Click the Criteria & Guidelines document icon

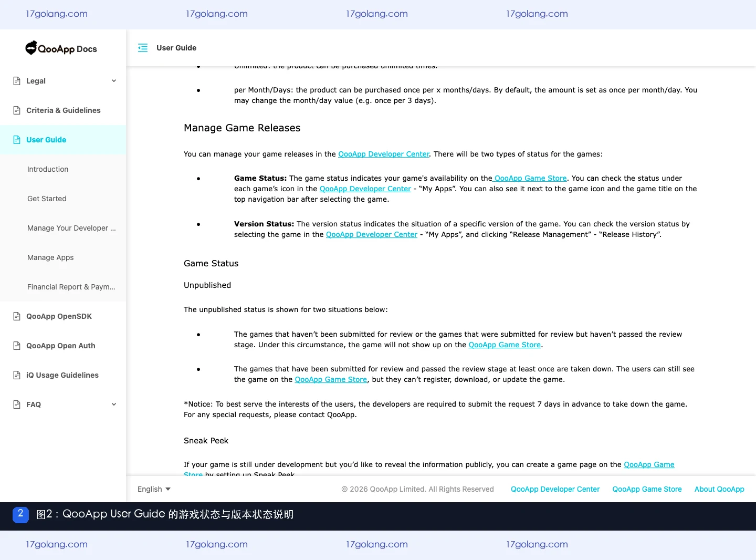click(17, 110)
